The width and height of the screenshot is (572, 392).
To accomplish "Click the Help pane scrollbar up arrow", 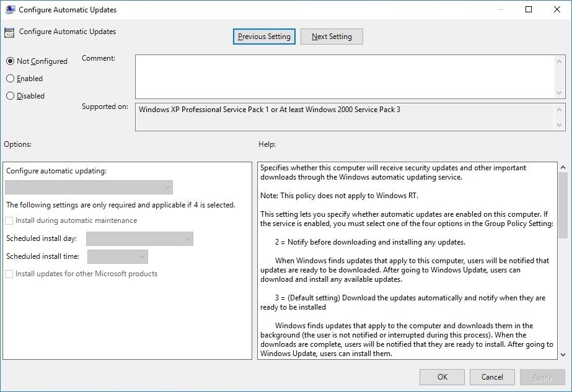I will (x=563, y=167).
